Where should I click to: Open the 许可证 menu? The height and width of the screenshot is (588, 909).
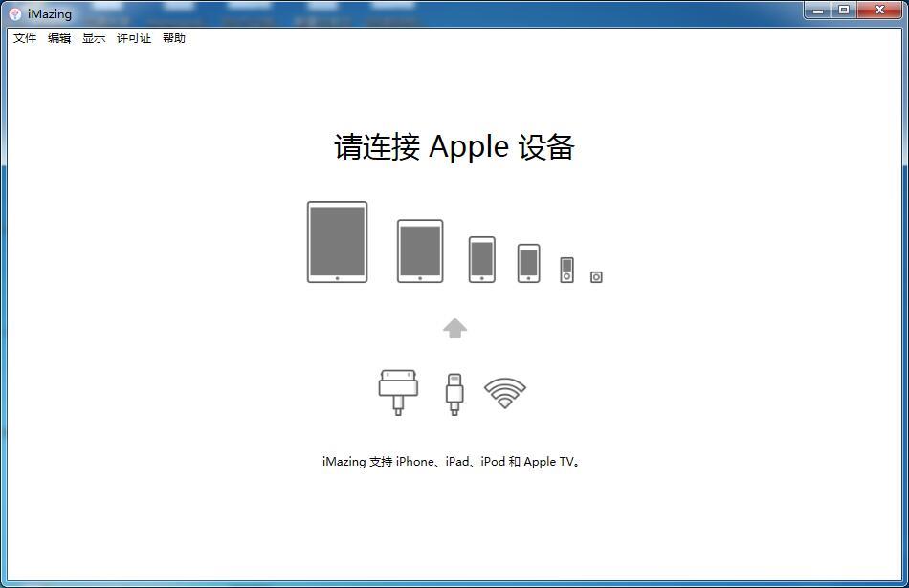click(x=134, y=38)
